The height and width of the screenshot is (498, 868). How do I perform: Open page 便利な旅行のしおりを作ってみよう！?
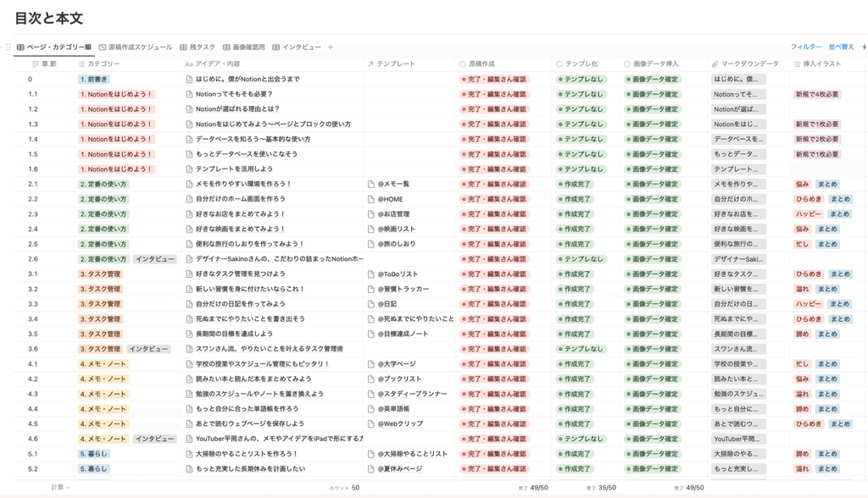point(250,244)
